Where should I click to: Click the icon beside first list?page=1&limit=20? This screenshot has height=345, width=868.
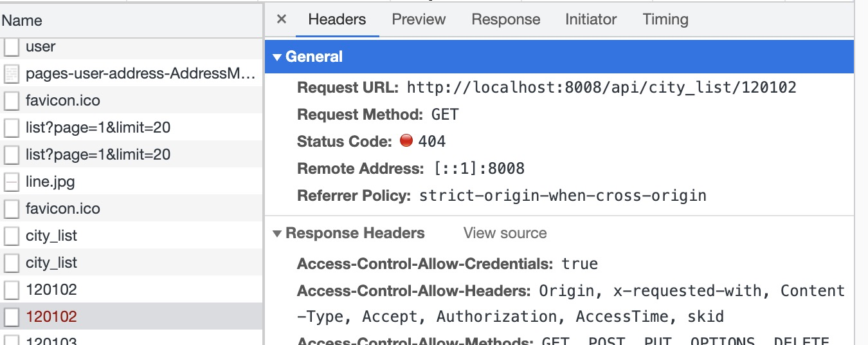pos(12,128)
